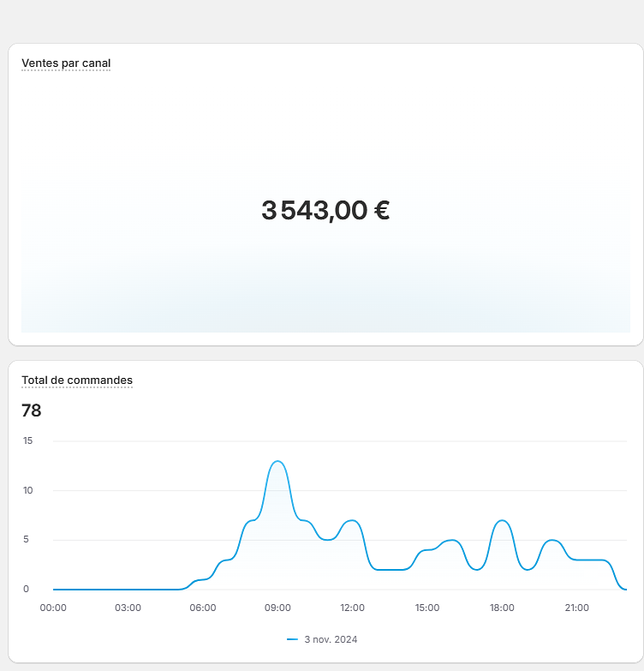
Task: Click the 5 y-axis label
Action: click(27, 540)
